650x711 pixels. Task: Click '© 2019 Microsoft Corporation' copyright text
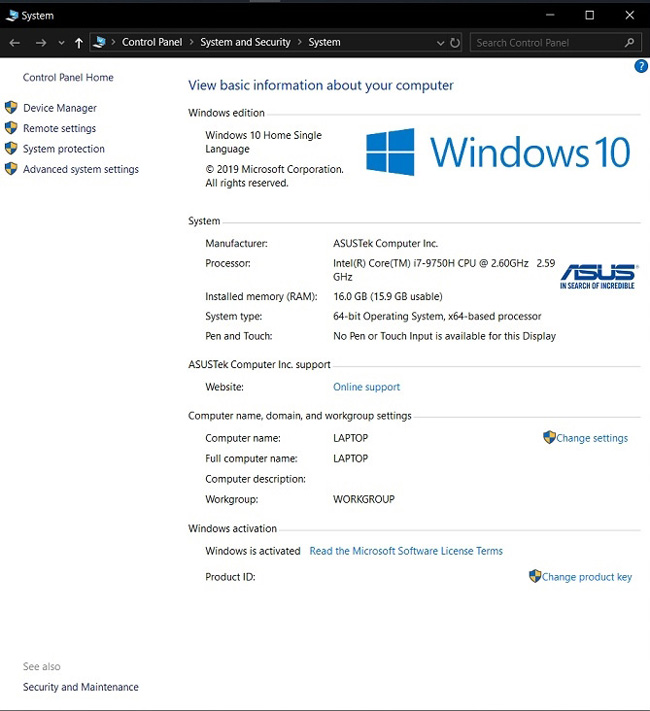tap(274, 169)
